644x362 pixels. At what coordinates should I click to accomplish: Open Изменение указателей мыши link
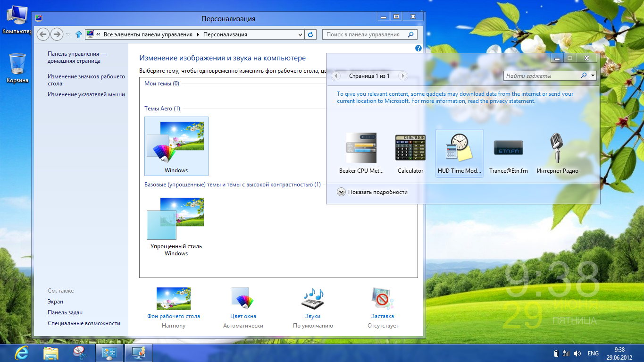click(x=86, y=94)
